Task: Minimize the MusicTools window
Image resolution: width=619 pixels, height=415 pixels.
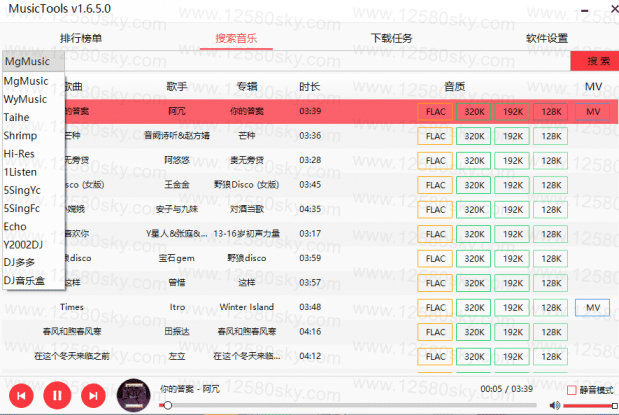Action: coord(585,11)
